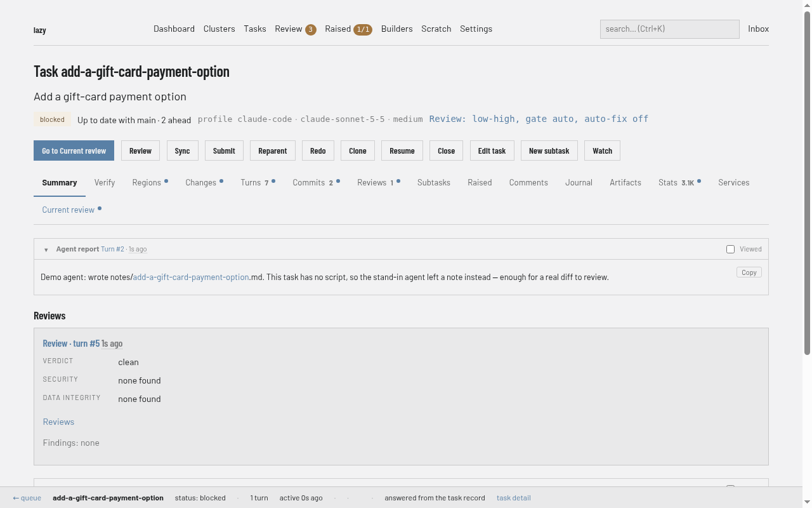
Task: Go to Clusters in the top navigation
Action: [x=219, y=29]
